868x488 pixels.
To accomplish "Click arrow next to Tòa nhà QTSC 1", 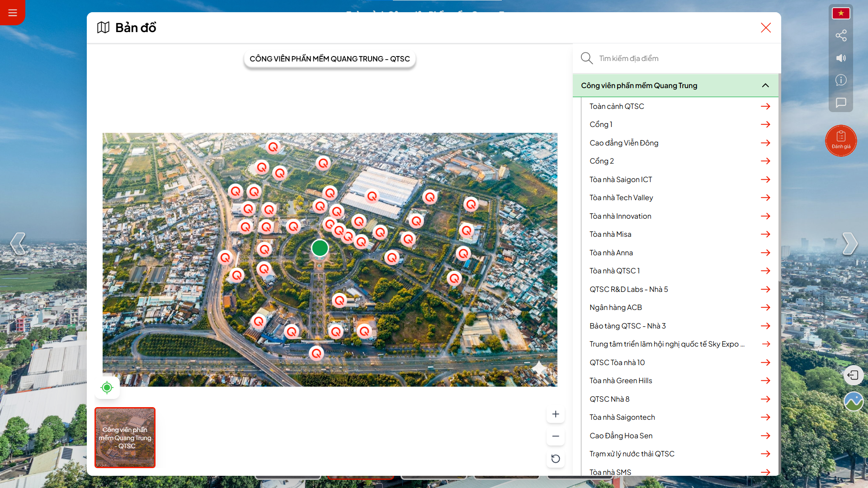I will (765, 271).
